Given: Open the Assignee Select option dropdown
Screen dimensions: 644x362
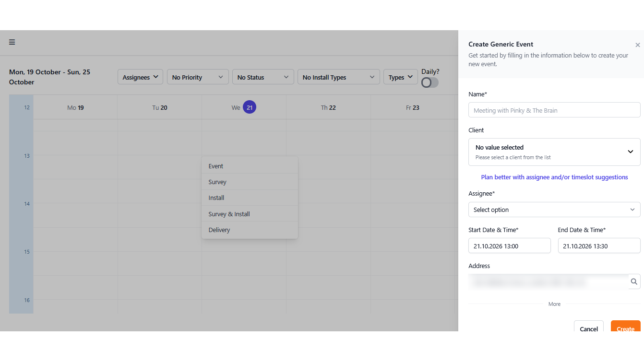Looking at the screenshot, I should click(554, 210).
